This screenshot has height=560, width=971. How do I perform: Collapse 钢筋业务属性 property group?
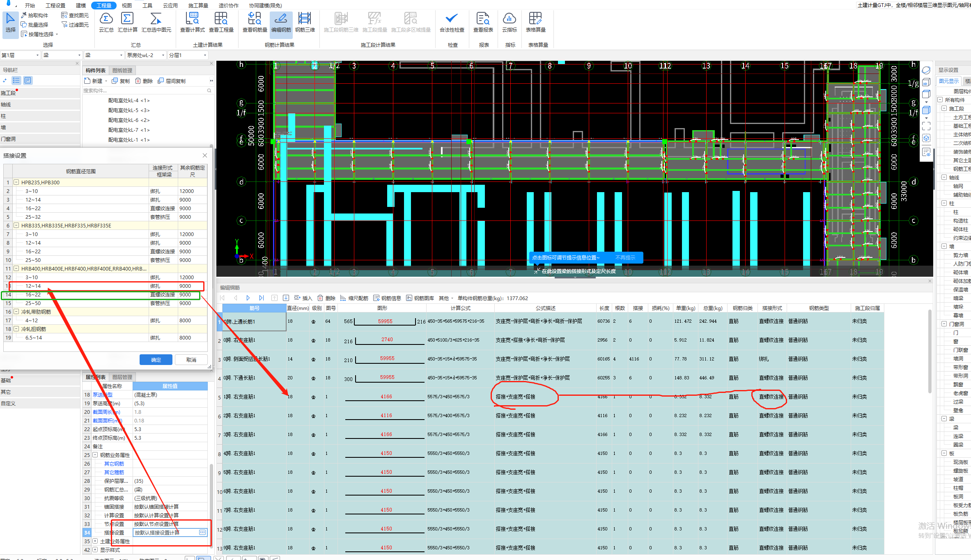pyautogui.click(x=95, y=454)
